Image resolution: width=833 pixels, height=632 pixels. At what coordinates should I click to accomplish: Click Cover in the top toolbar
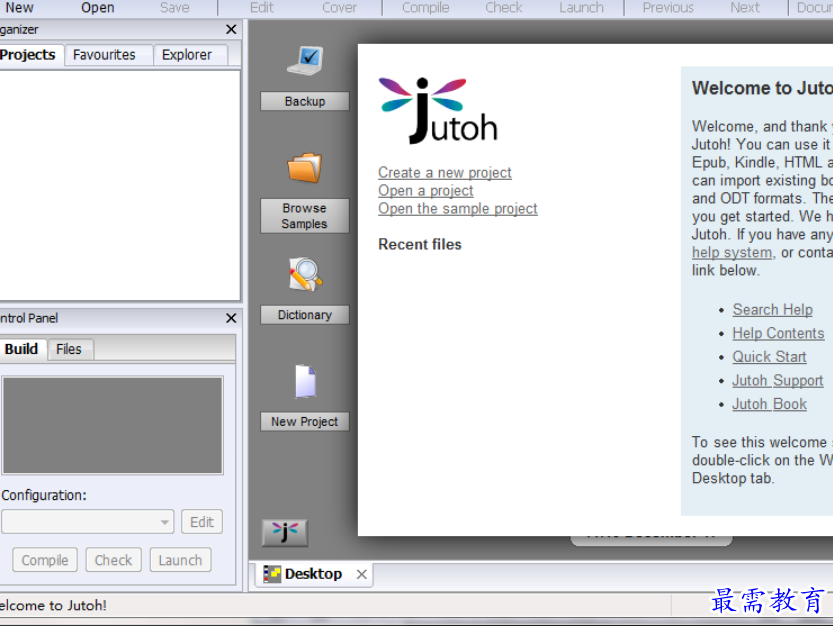[x=339, y=8]
